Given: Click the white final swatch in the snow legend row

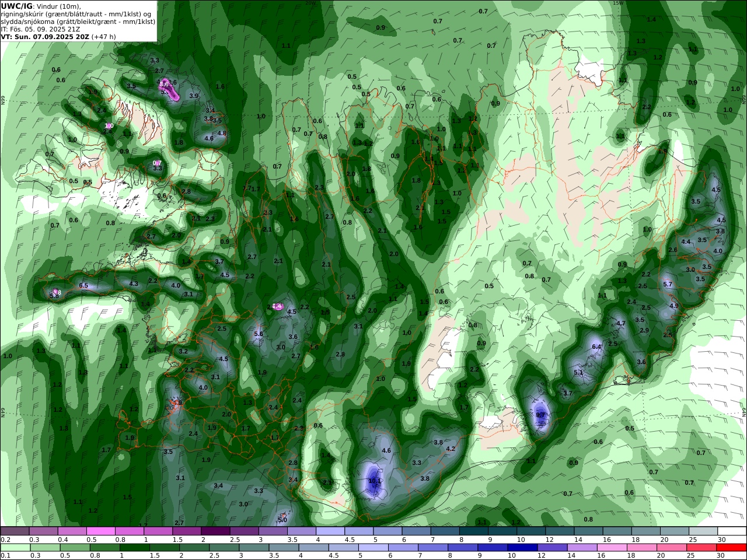Looking at the screenshot, I should [x=731, y=531].
